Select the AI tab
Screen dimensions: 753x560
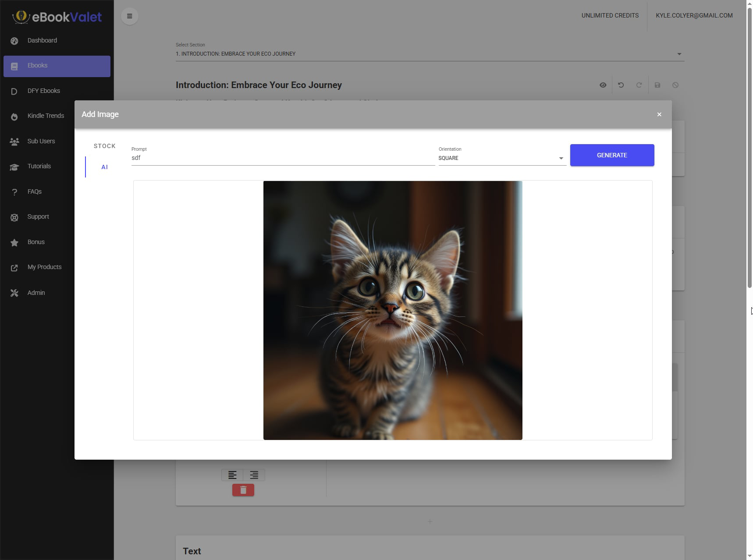point(104,167)
